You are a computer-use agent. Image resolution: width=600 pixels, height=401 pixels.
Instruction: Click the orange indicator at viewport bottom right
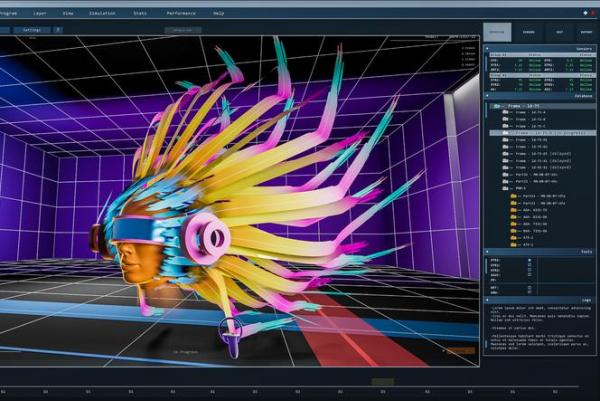(x=461, y=351)
